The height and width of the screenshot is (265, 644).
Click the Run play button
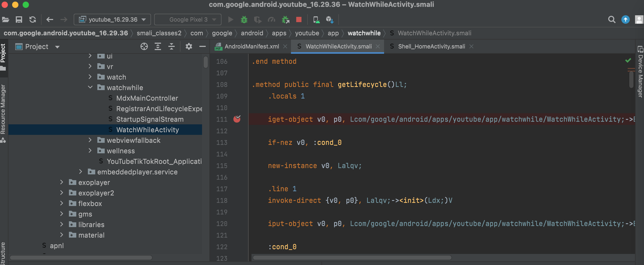(x=231, y=19)
